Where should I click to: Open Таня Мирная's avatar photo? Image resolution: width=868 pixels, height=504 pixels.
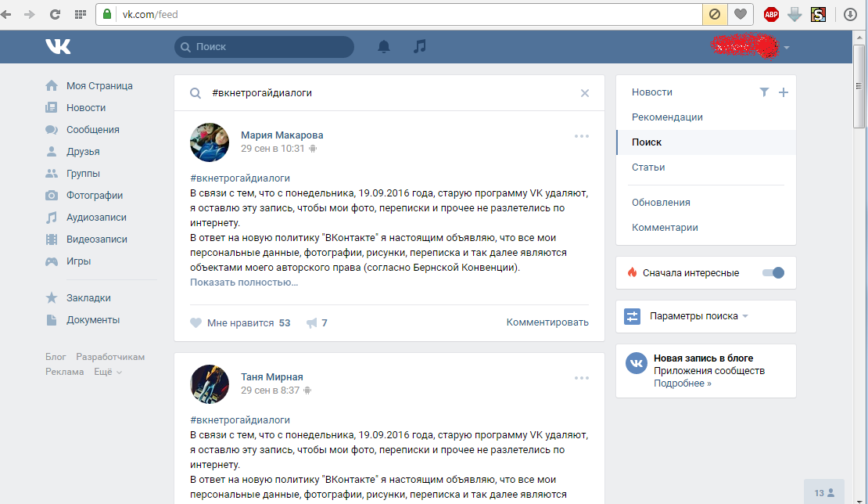[x=210, y=383]
